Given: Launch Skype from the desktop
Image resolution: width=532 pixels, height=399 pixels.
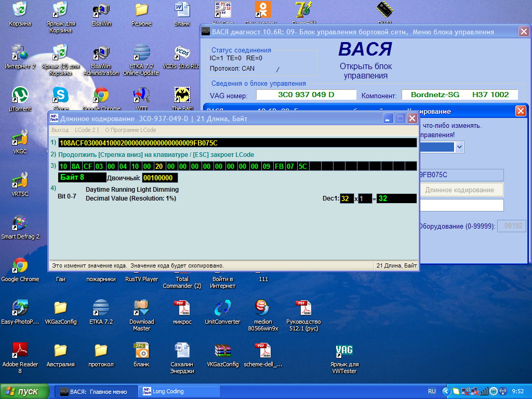Looking at the screenshot, I should [x=60, y=96].
